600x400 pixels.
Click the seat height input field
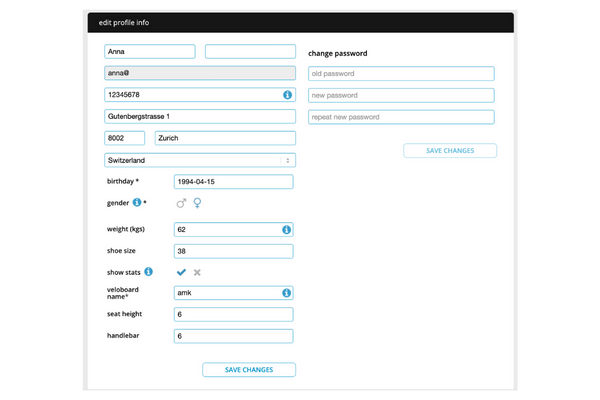[x=233, y=314]
